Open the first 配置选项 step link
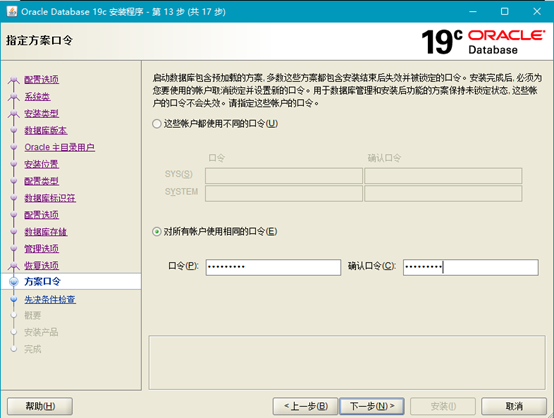 click(x=41, y=80)
